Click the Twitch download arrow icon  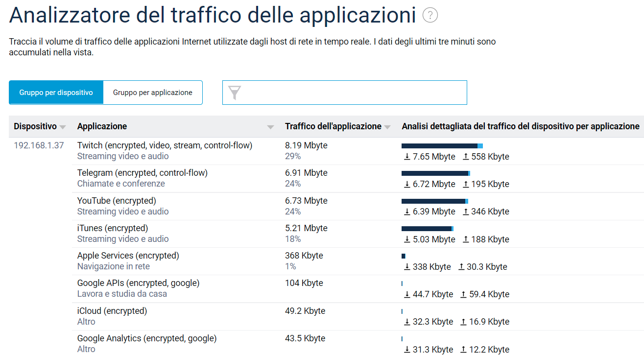tap(407, 157)
